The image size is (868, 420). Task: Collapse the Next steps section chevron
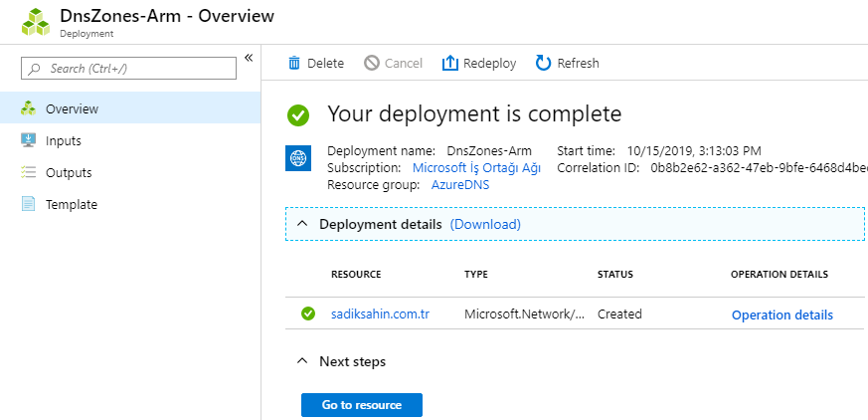301,361
